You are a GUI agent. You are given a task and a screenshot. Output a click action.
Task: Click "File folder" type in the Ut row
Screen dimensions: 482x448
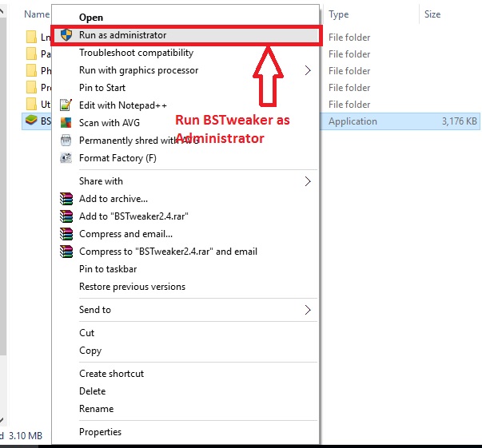[349, 105]
